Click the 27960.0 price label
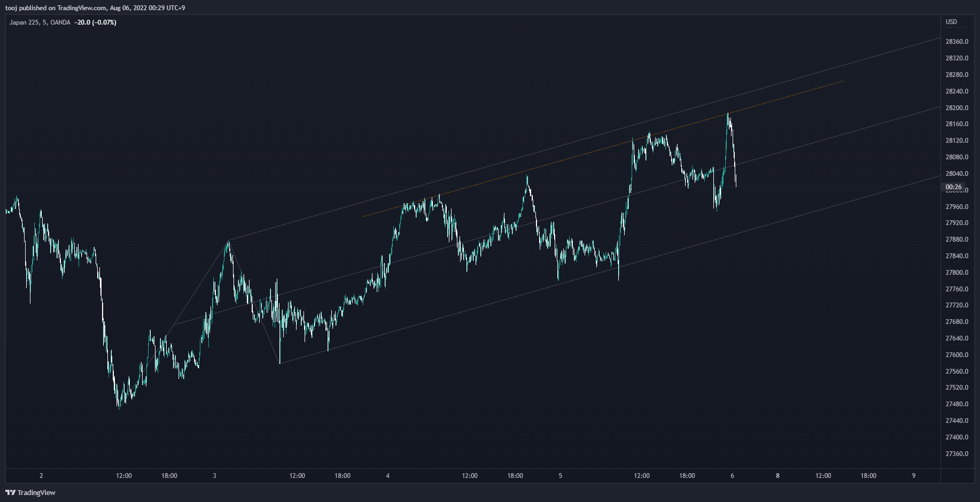 tap(957, 207)
